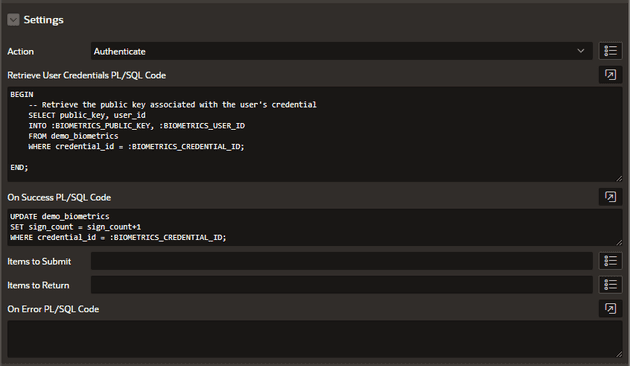Focus the Items to Submit field
Image resolution: width=630 pixels, height=366 pixels.
[x=342, y=261]
